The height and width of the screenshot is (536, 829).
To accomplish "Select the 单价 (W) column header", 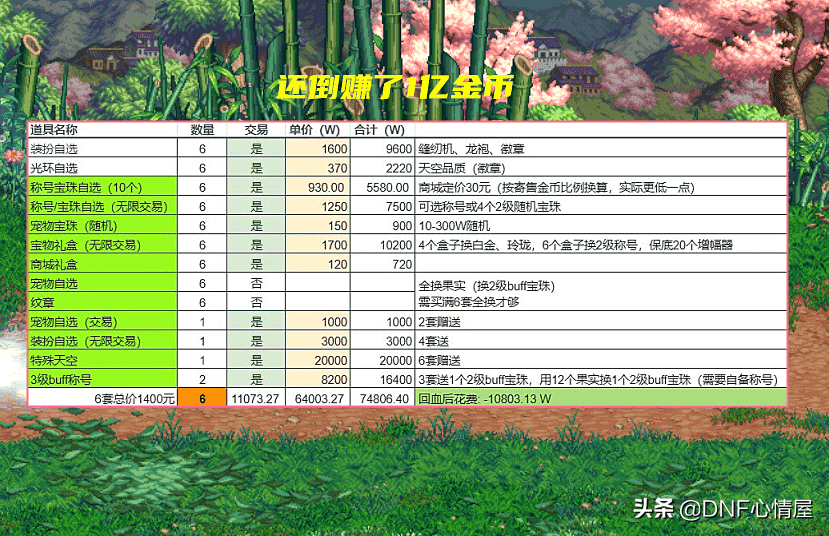I will point(318,130).
